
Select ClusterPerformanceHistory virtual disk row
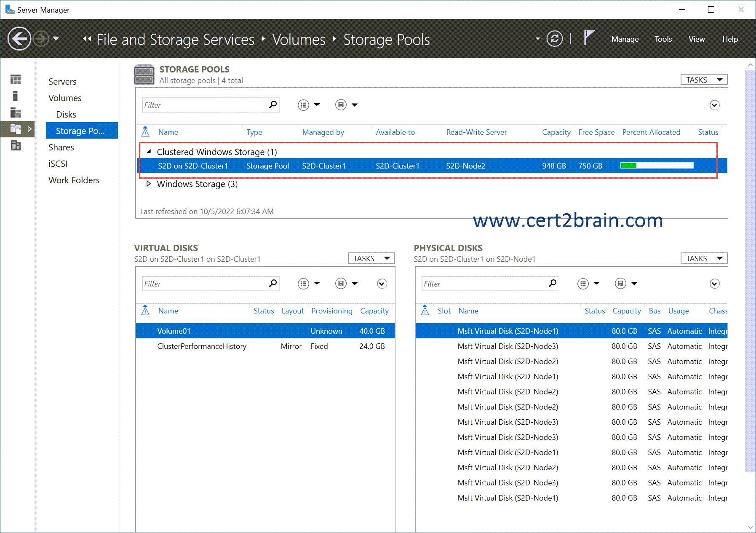[x=265, y=346]
